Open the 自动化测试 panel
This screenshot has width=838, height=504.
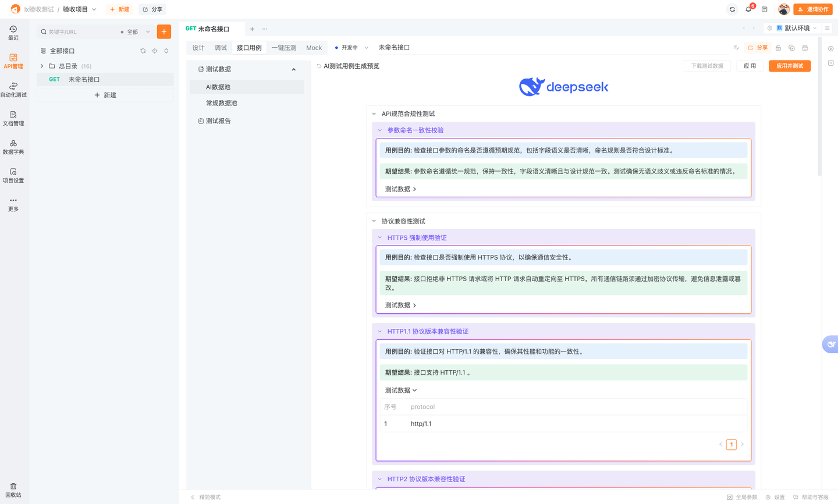tap(13, 90)
